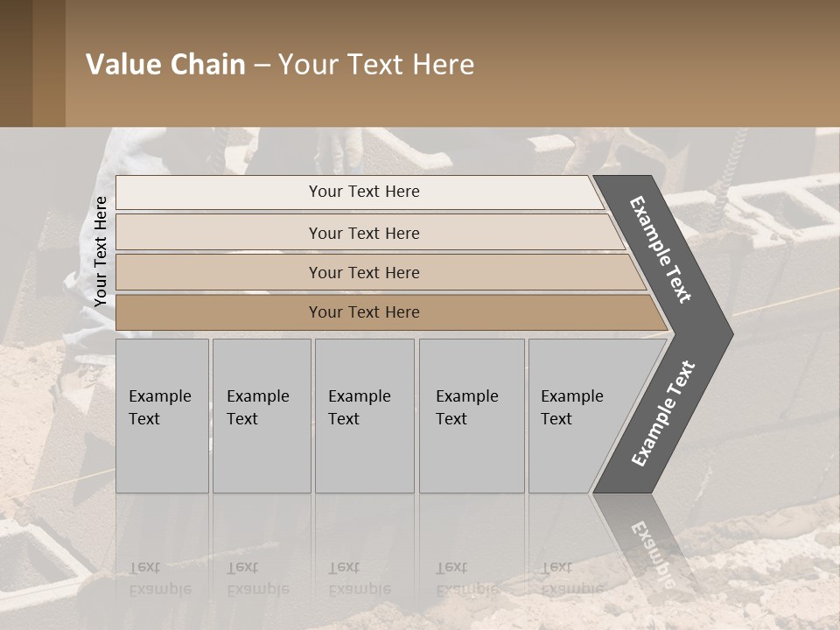Click the dark brown stripe in the header
Screen dimensions: 840x630
tap(16, 63)
